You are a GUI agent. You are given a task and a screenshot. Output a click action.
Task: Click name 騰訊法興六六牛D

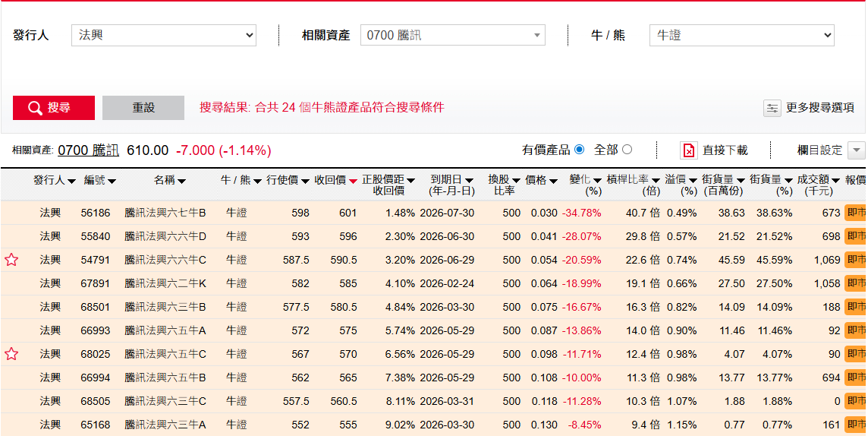[x=165, y=236]
